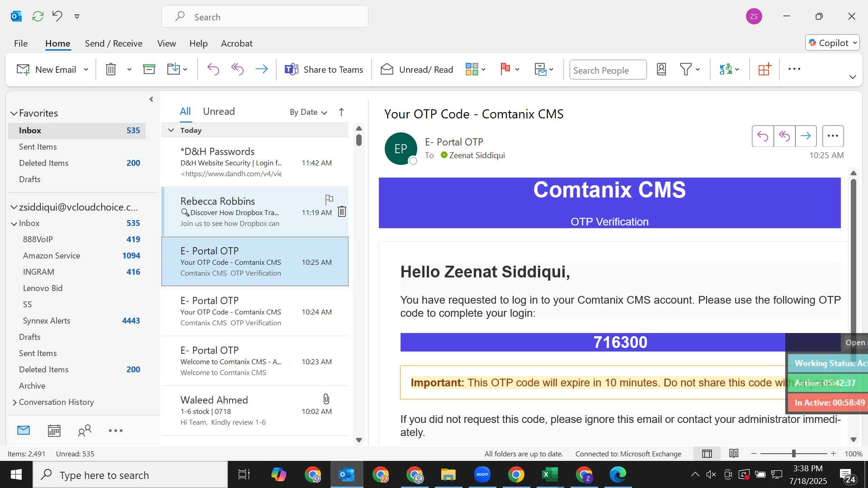Open the Calendar view icon
The width and height of the screenshot is (868, 488).
[x=54, y=431]
